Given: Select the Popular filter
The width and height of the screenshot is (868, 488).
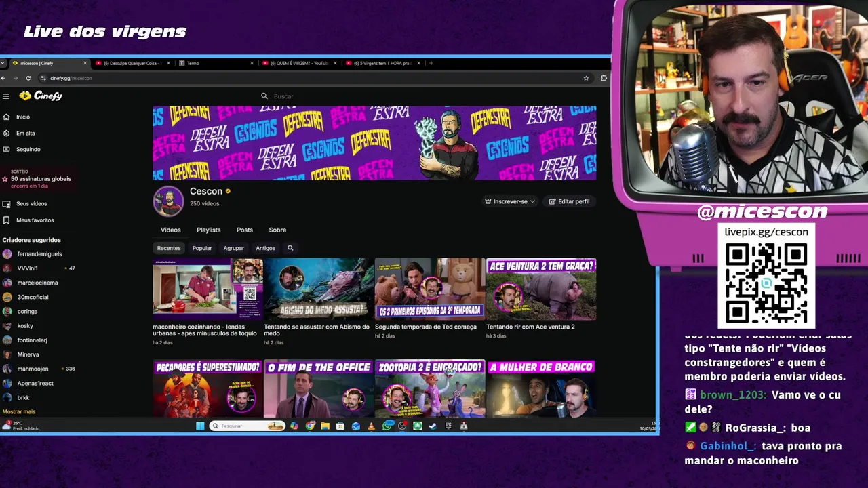Looking at the screenshot, I should click(x=202, y=248).
